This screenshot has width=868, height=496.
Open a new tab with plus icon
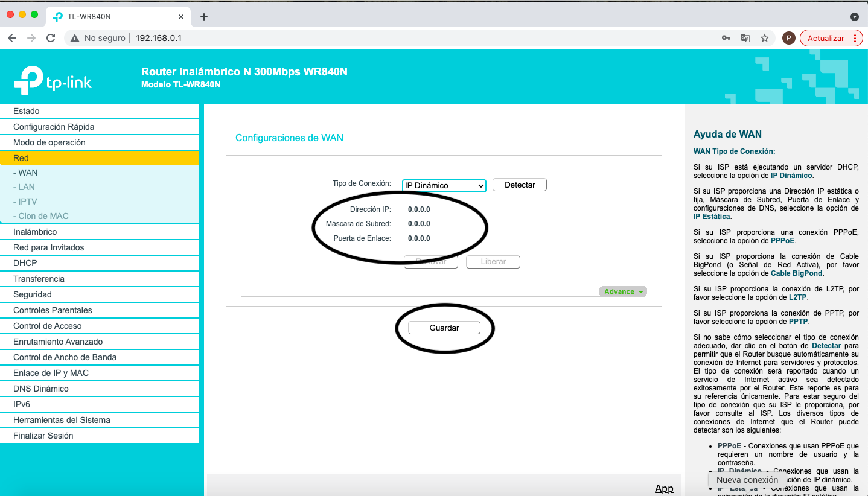204,17
